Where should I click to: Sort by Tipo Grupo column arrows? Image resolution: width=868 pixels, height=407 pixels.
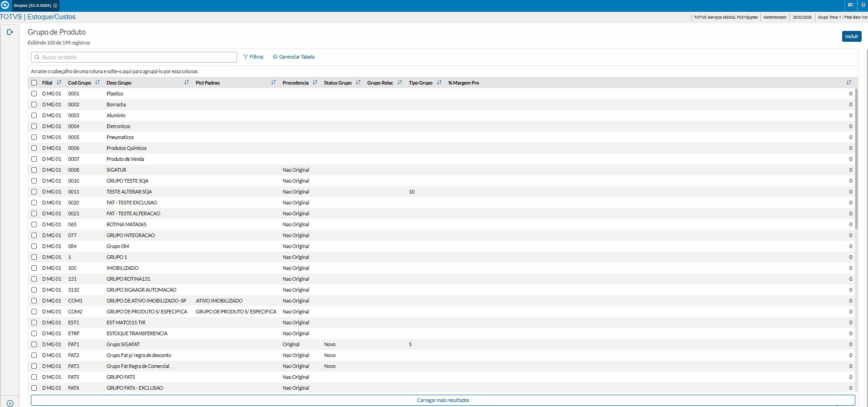[x=439, y=83]
